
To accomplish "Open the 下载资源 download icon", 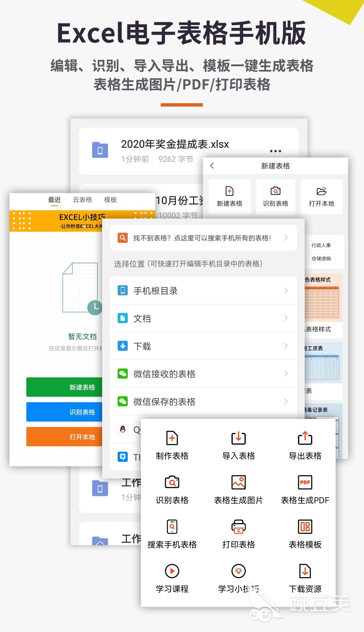I will point(305,571).
